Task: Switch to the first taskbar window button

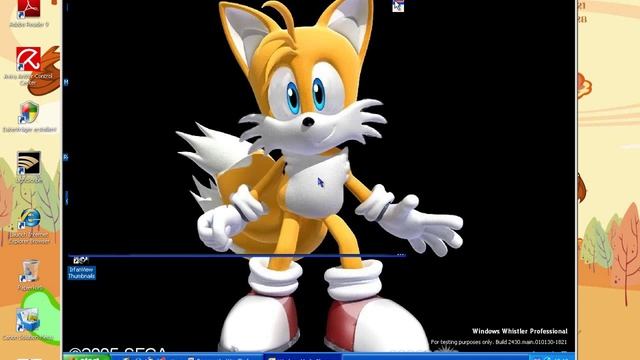Action: pos(223,358)
